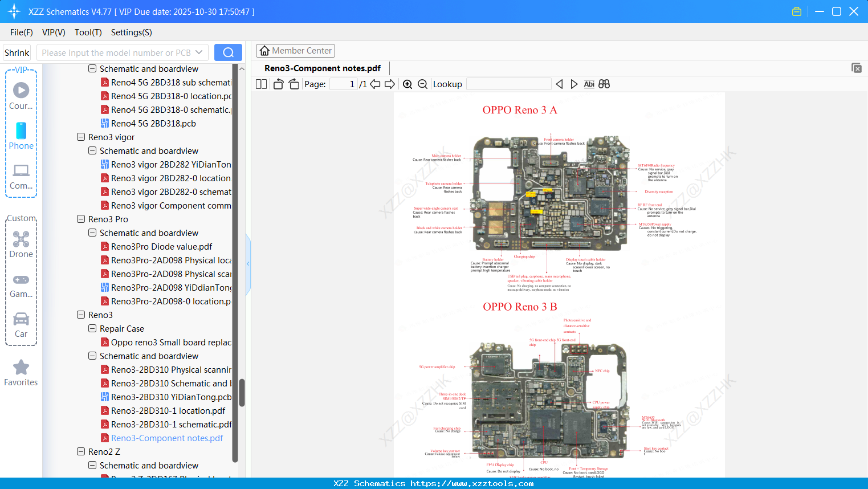This screenshot has height=489, width=868.
Task: Open Reno4 5G 2BD318 sub schematic PDF
Action: [x=166, y=82]
